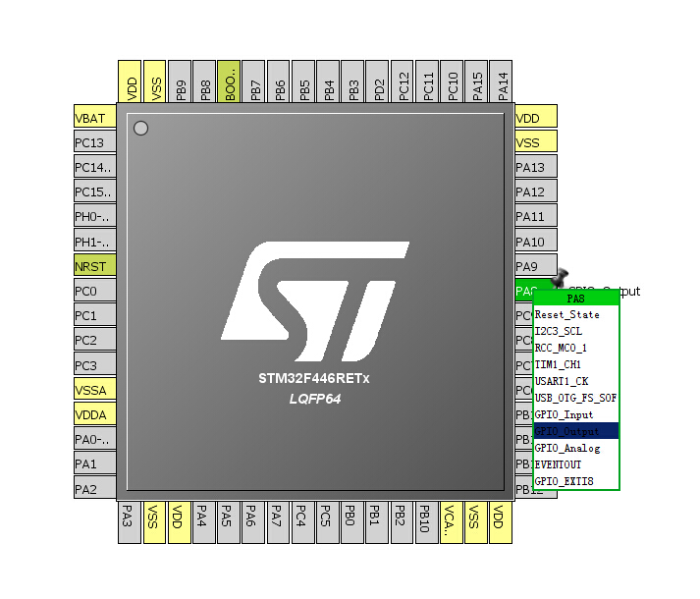
Task: Click the pushpin icon on PA8
Action: click(x=560, y=277)
